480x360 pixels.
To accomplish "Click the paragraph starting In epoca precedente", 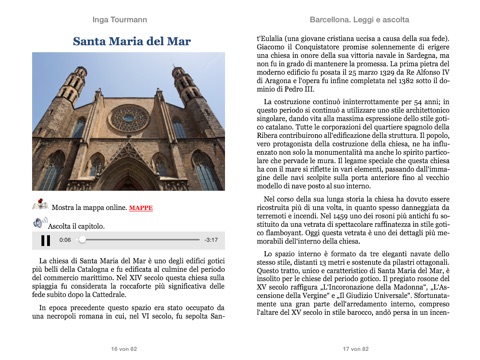I will 128,312.
